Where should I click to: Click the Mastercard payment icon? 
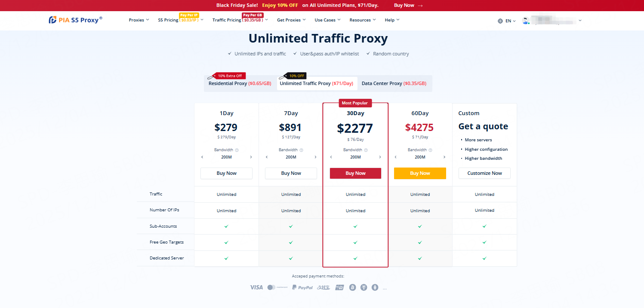(x=277, y=287)
